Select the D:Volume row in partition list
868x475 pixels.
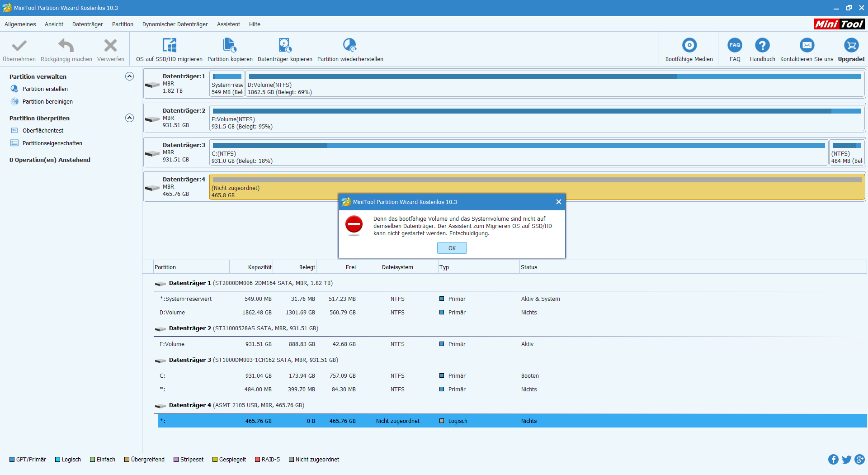[x=513, y=313]
